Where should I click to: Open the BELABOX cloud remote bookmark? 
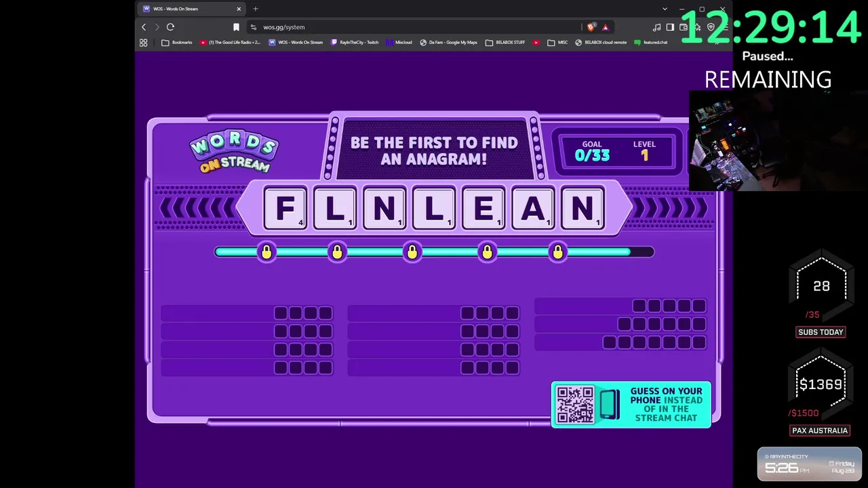click(x=601, y=43)
